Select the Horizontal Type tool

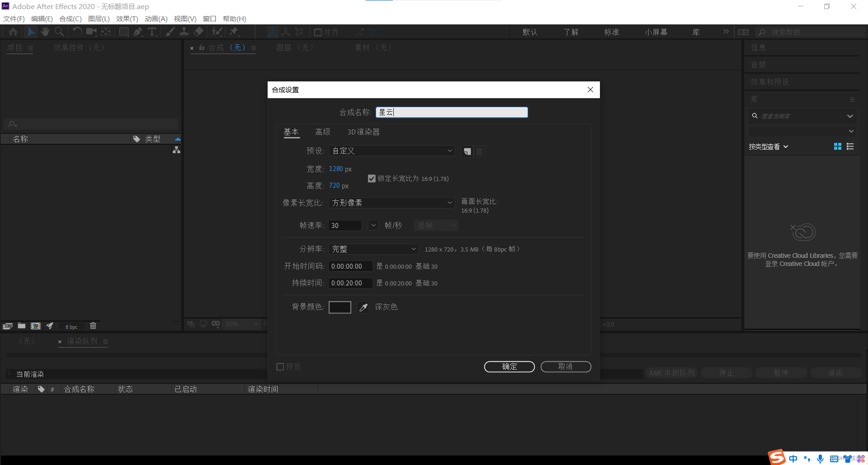(152, 32)
